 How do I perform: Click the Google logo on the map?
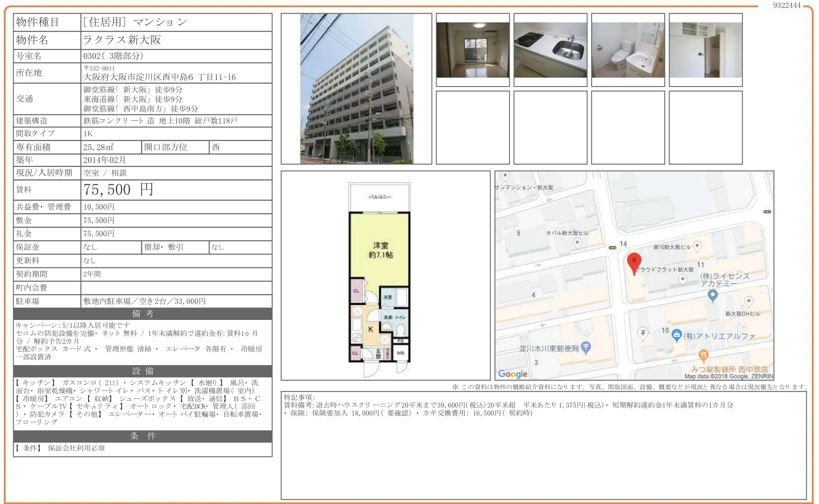point(513,374)
